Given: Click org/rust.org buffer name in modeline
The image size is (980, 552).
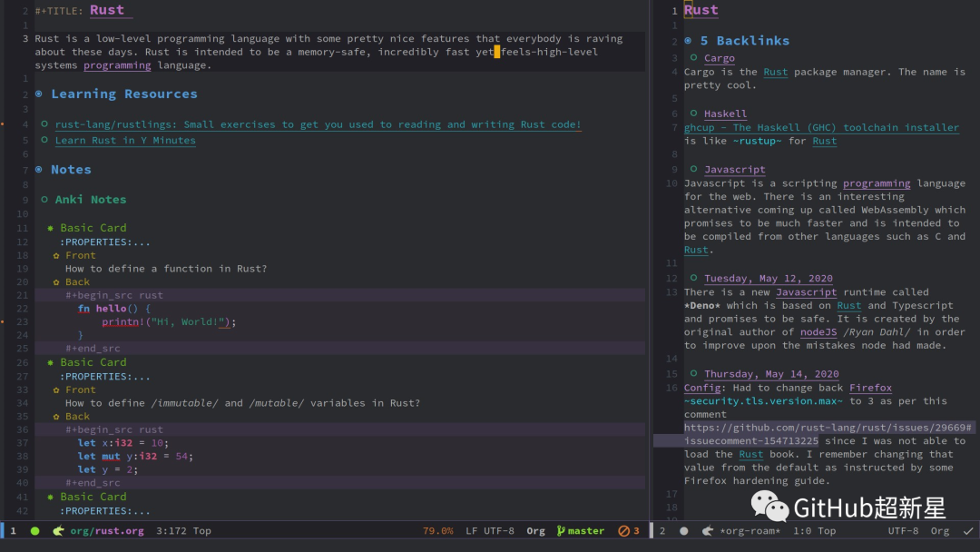Looking at the screenshot, I should [x=107, y=531].
